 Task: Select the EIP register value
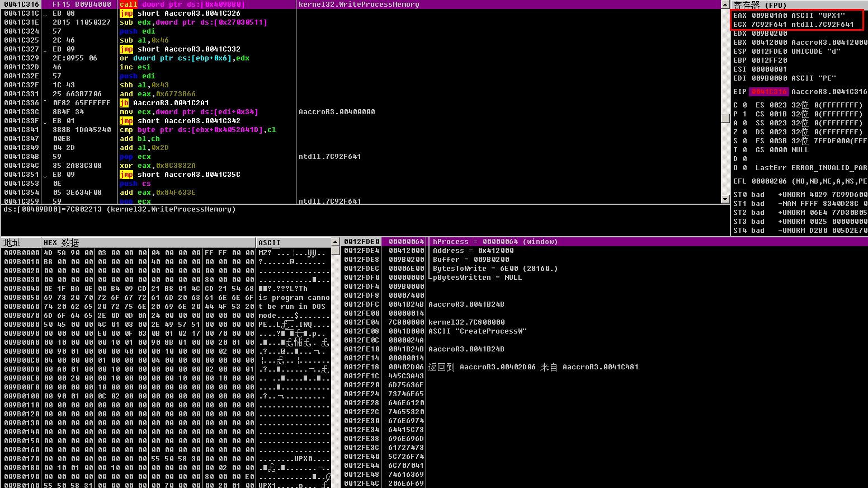[769, 92]
